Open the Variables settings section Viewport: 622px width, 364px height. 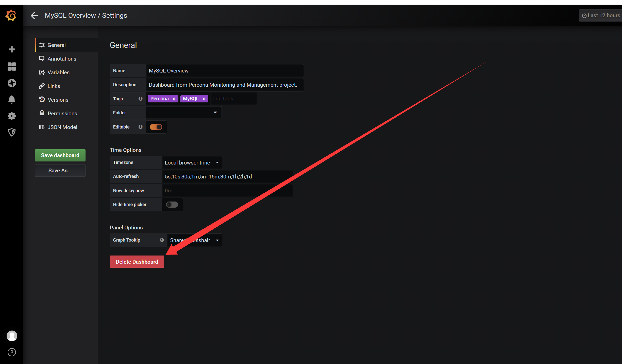click(x=66, y=72)
